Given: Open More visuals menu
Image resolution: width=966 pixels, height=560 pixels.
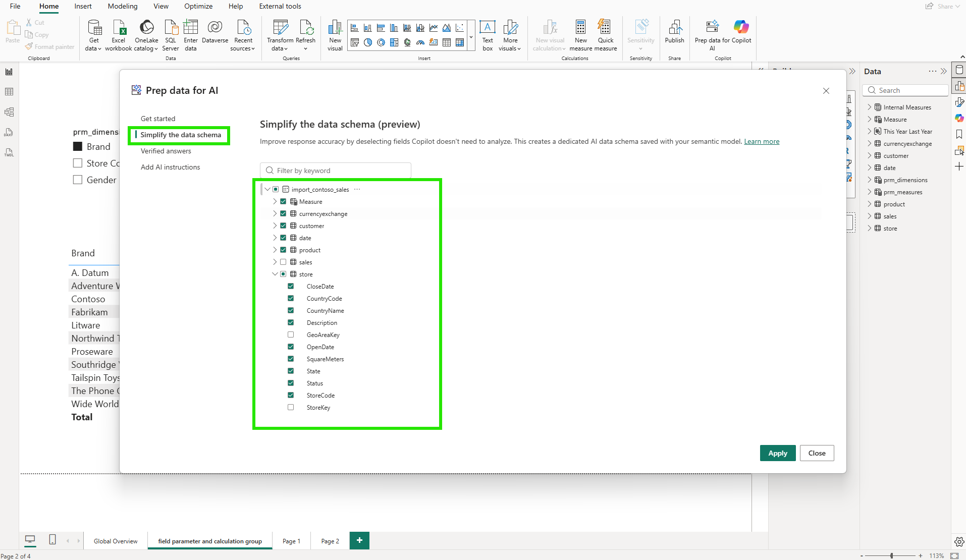Looking at the screenshot, I should (510, 35).
